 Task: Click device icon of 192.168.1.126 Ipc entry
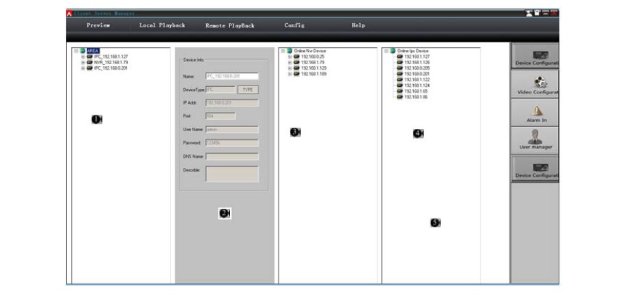[400, 62]
